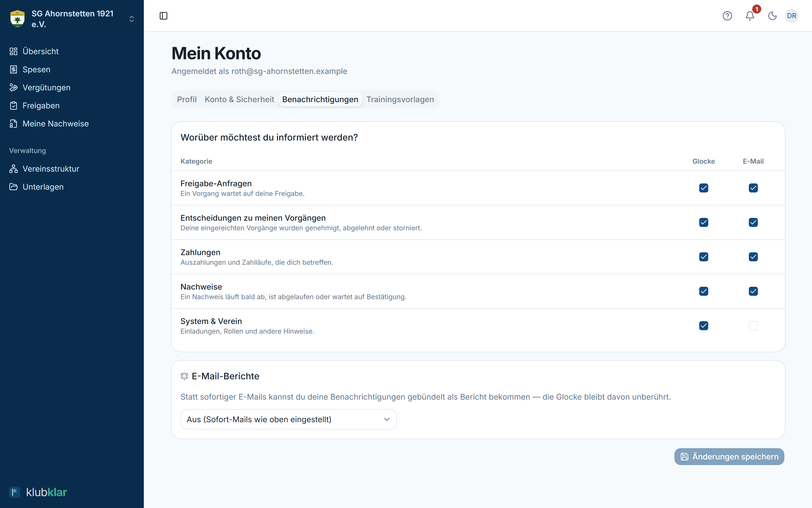
Task: Click the Vereinsstruktur network icon
Action: point(14,169)
